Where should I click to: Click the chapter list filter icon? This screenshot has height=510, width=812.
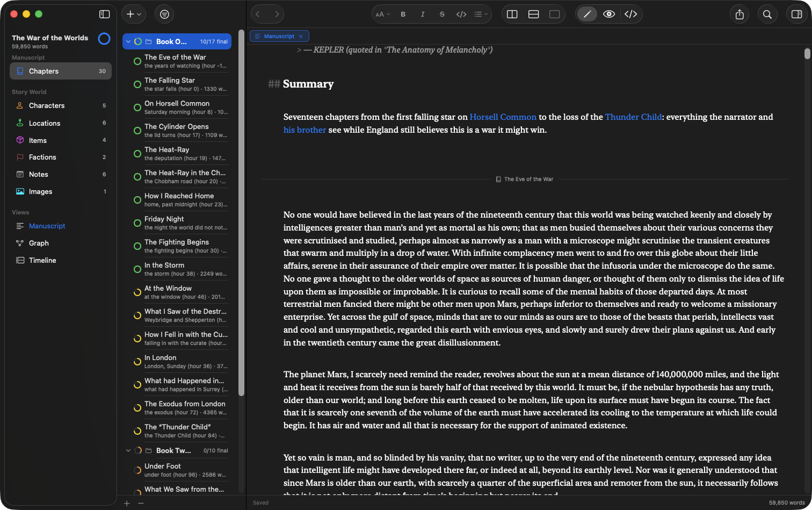[x=164, y=14]
